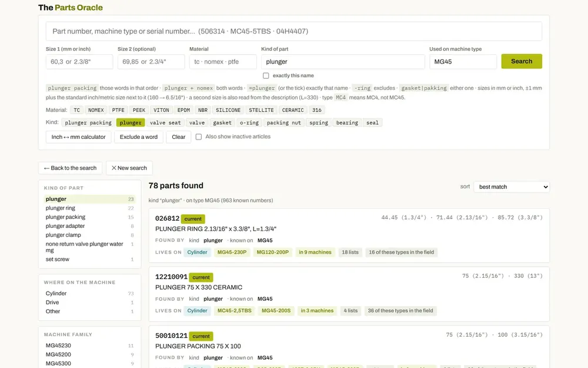Viewport: 588px width, 368px height.
Task: Select the PTFE material chip
Action: [x=118, y=110]
